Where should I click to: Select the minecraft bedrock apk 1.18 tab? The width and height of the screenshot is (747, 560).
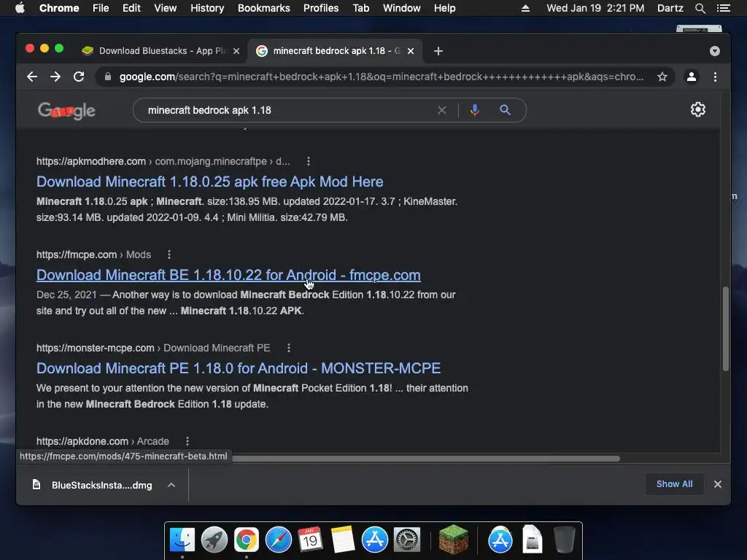pyautogui.click(x=334, y=51)
